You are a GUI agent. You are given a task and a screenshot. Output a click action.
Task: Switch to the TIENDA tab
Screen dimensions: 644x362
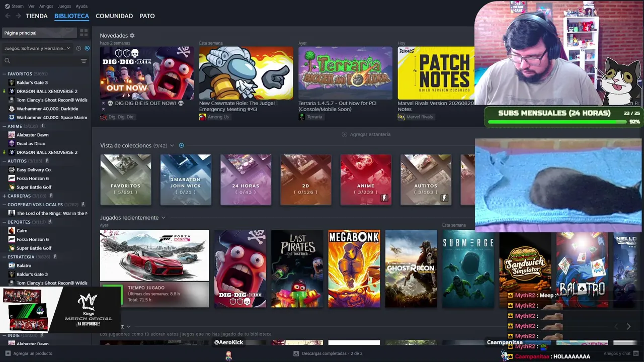pos(37,16)
